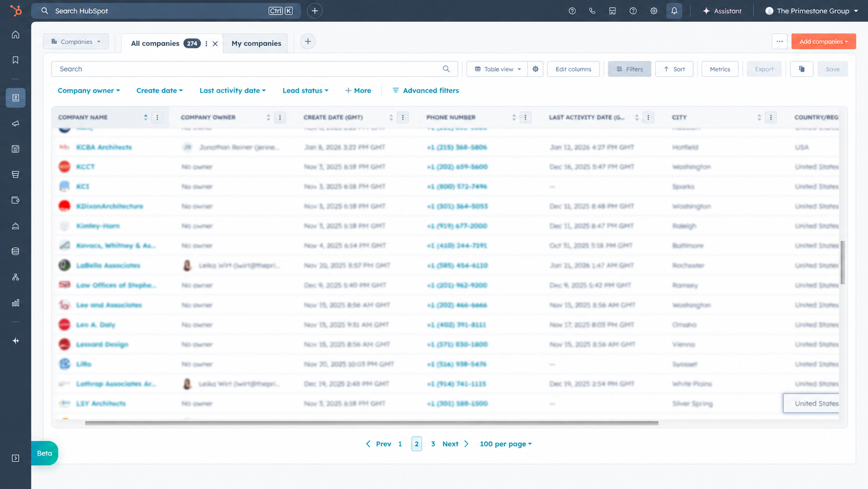868x489 pixels.
Task: Open the Sales sidebar icon
Action: [16, 175]
